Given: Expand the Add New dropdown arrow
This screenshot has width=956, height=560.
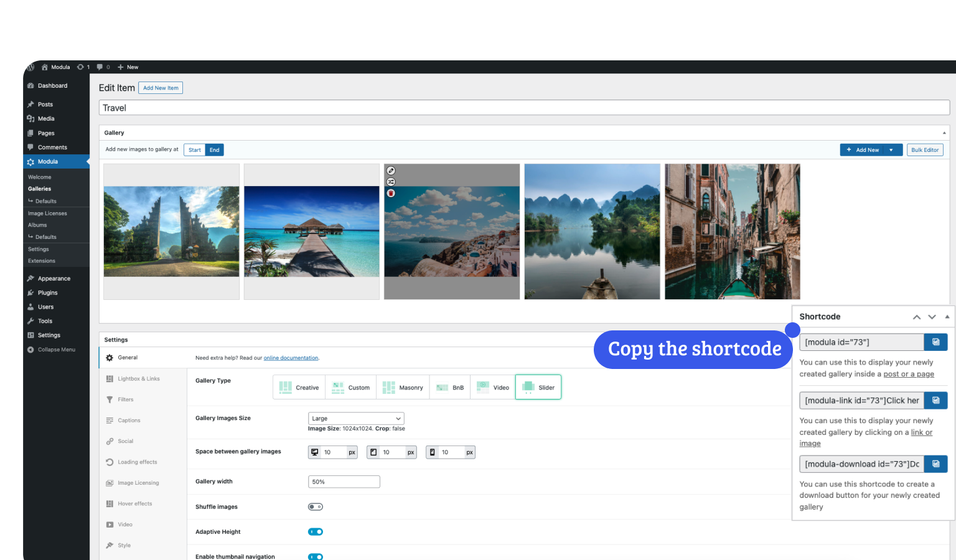Looking at the screenshot, I should point(891,150).
